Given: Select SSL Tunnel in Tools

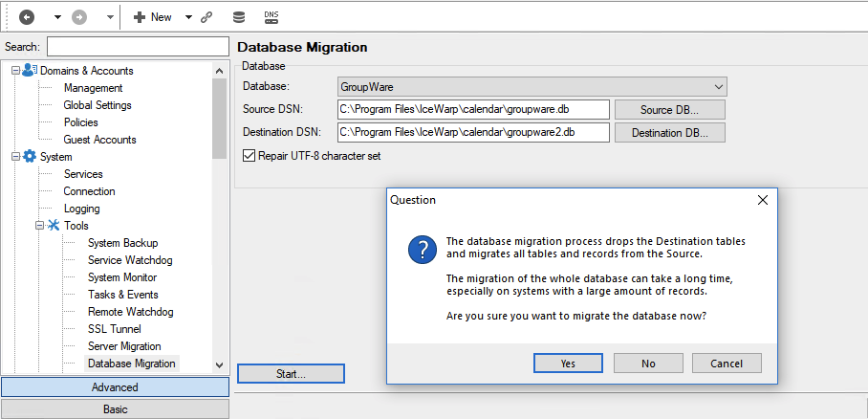Looking at the screenshot, I should coord(115,329).
